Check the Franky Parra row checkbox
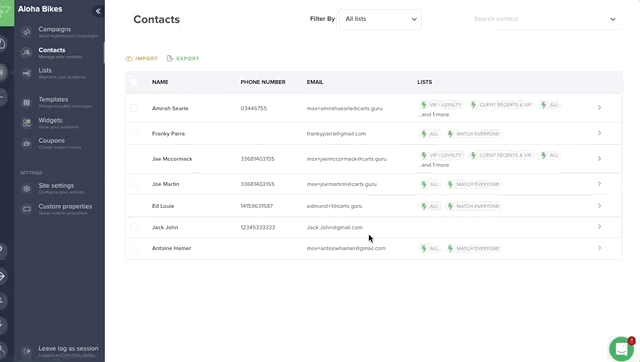This screenshot has width=640, height=362. pyautogui.click(x=134, y=133)
